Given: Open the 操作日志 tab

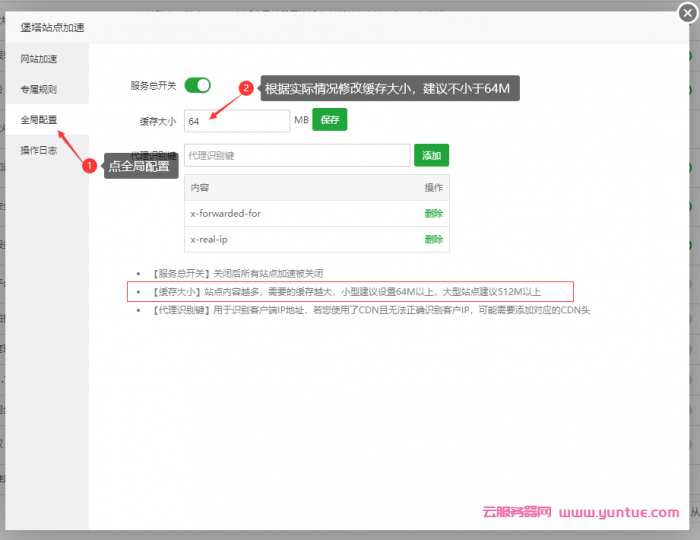Looking at the screenshot, I should 39,151.
